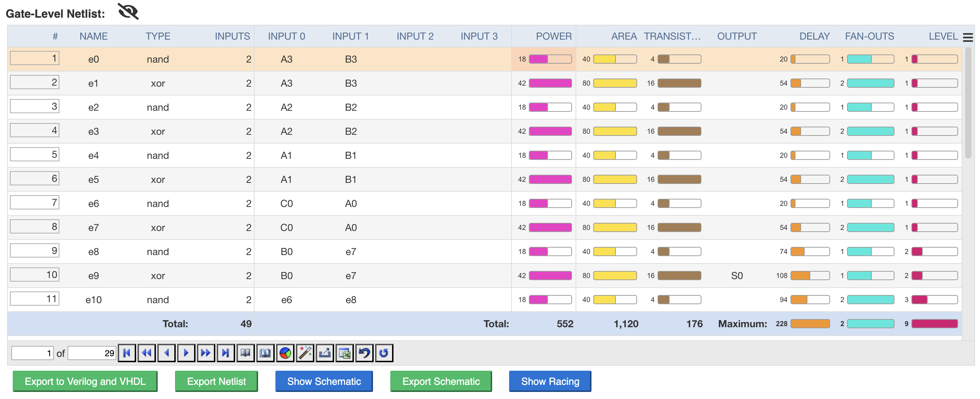Click the TYPE column header
The image size is (980, 399).
[x=158, y=36]
